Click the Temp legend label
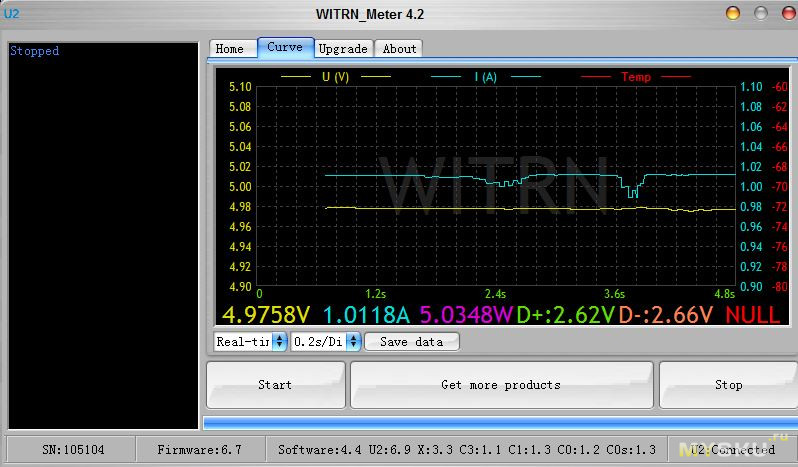The height and width of the screenshot is (467, 798). (x=636, y=77)
